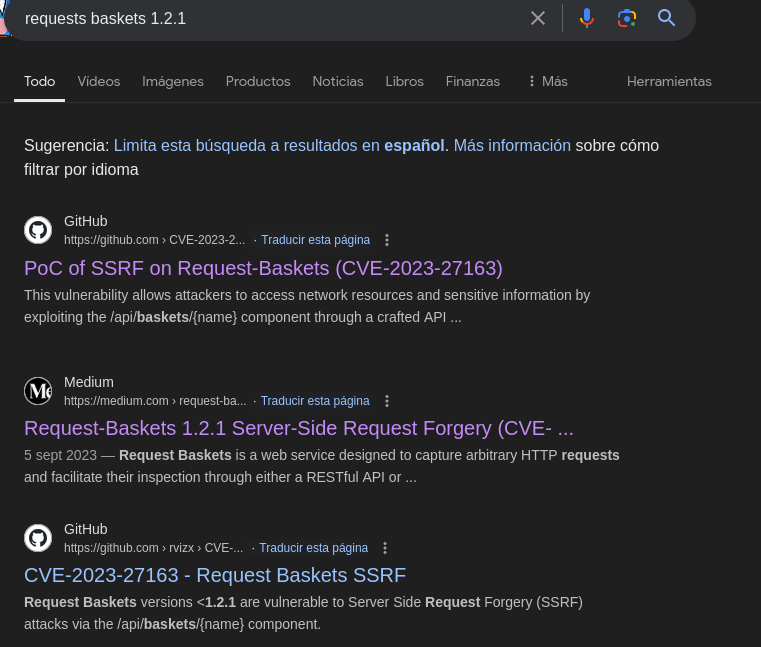Viewport: 761px width, 647px height.
Task: Click URL 'https://github.com › CVE-2023-2...'
Action: 154,240
